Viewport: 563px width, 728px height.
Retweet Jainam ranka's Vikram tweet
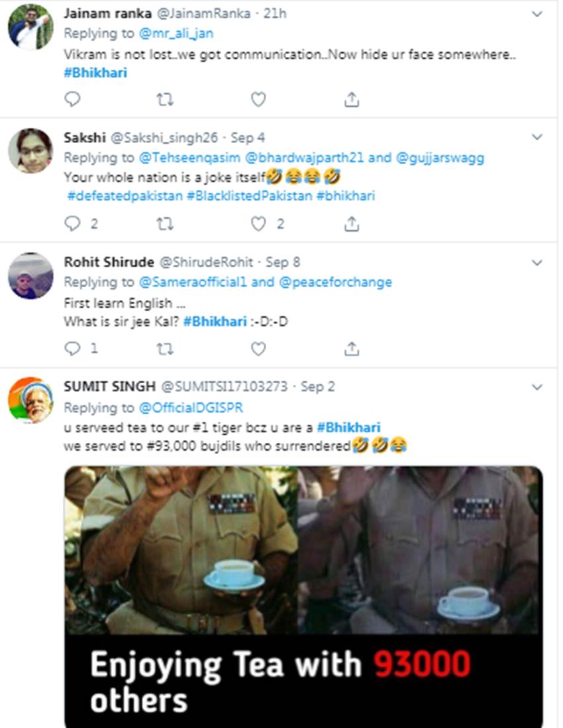(165, 99)
